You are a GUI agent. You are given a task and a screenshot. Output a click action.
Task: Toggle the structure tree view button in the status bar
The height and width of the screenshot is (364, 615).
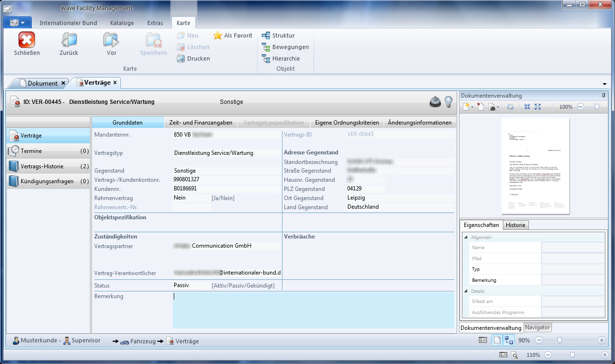pyautogui.click(x=509, y=340)
